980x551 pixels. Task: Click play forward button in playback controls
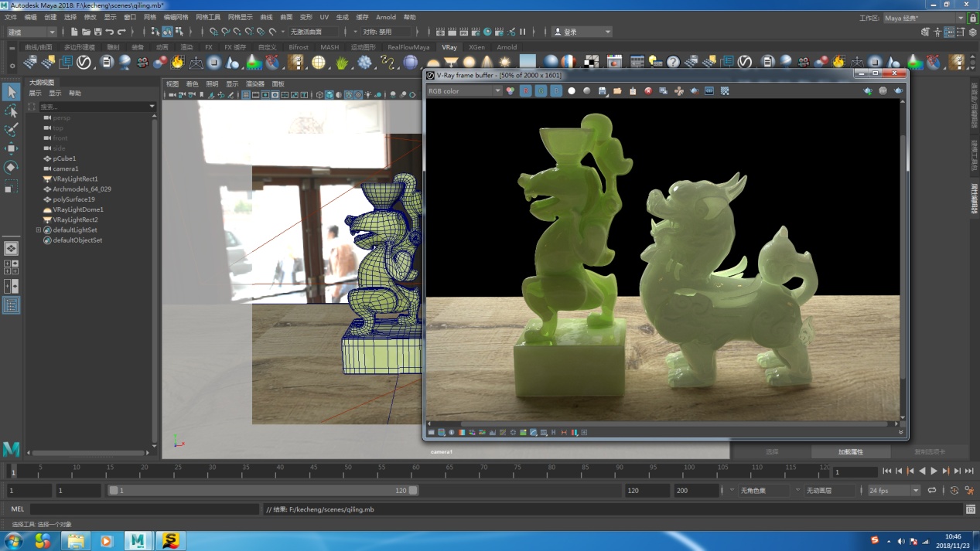[x=934, y=471]
